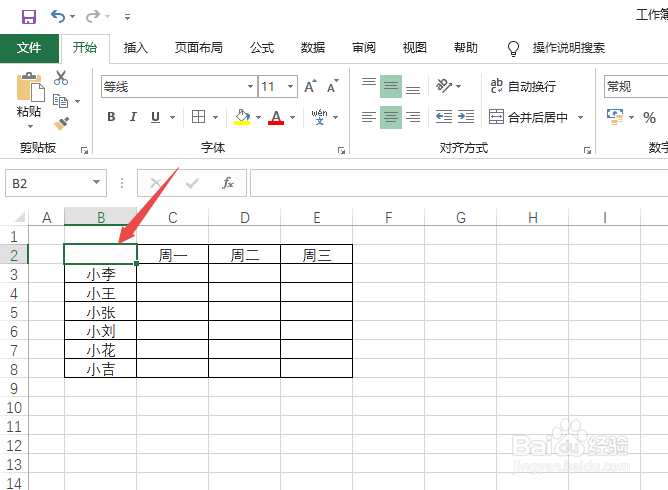
Task: Decrease indent with left arrow icon
Action: coord(444,116)
